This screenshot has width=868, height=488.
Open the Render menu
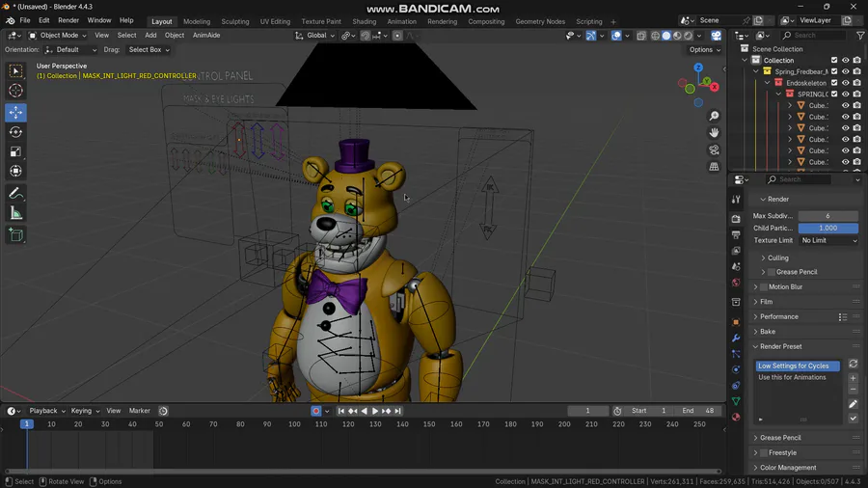68,20
